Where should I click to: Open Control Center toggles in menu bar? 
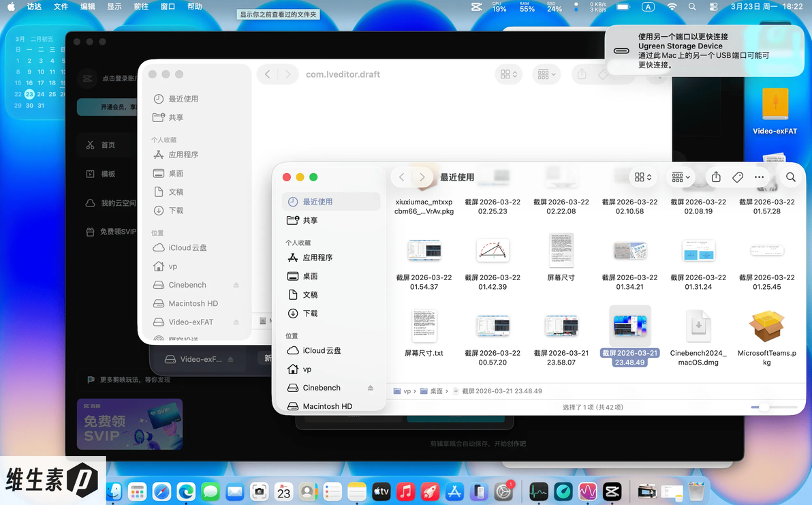[713, 7]
